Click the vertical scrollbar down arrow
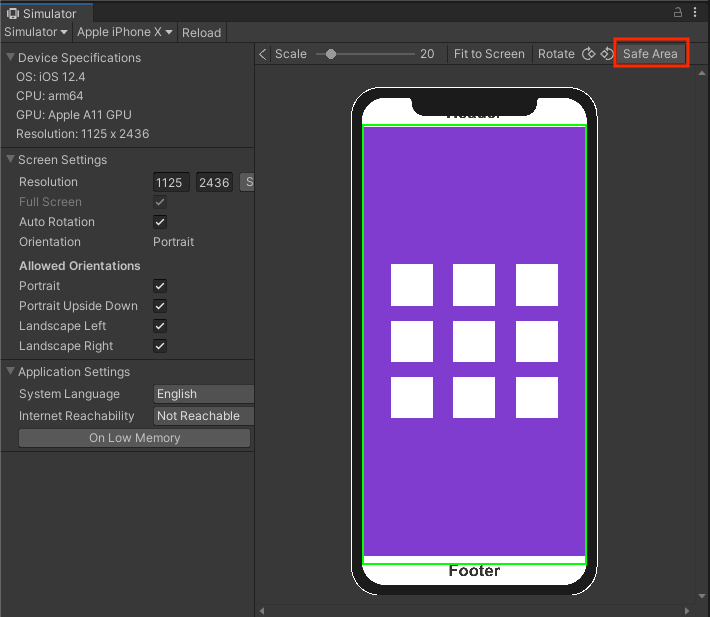The width and height of the screenshot is (710, 617). [x=702, y=596]
